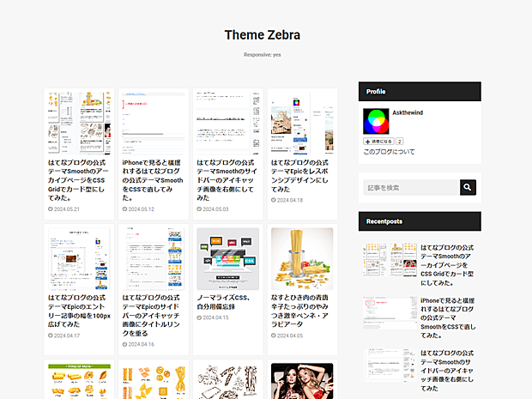
Task: Open the このブログについて link
Action: pos(389,152)
